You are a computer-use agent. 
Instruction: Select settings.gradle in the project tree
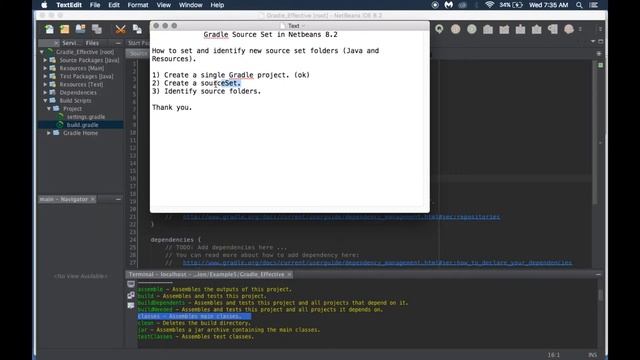pos(86,116)
